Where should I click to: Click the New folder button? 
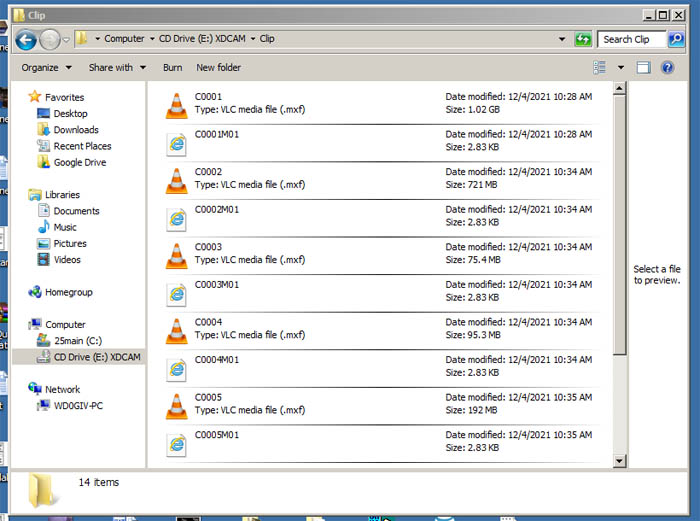(x=218, y=68)
